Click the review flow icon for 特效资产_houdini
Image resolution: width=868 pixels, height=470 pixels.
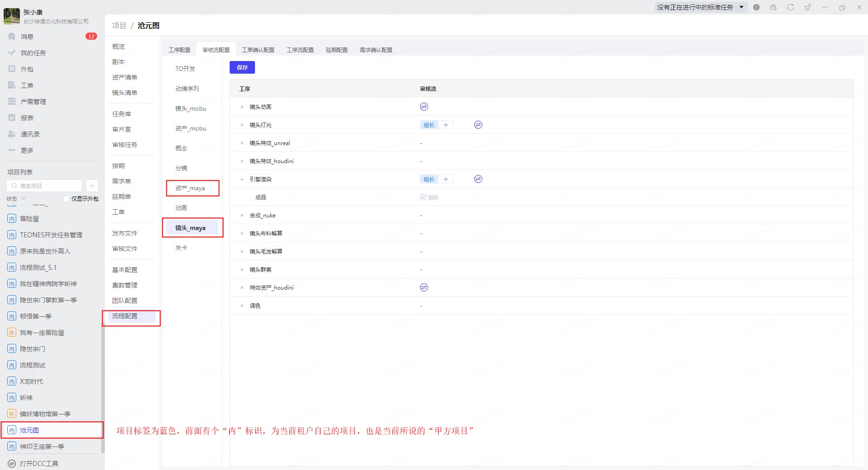[424, 287]
